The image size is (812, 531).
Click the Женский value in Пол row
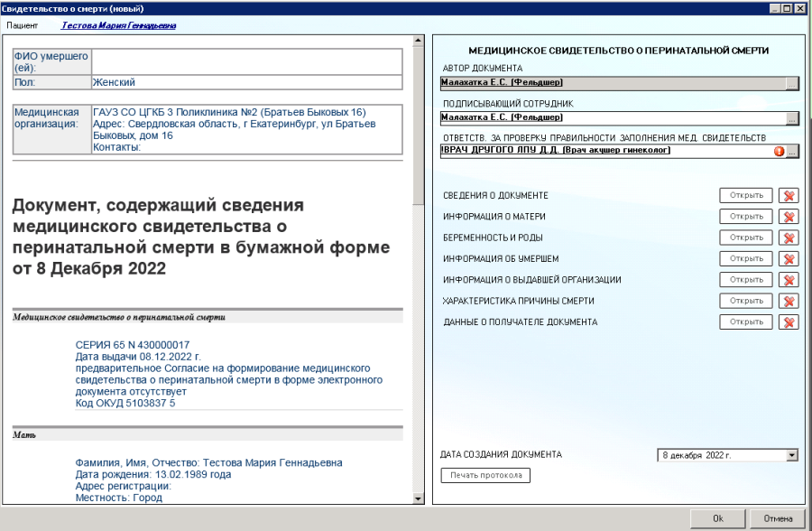[x=114, y=82]
